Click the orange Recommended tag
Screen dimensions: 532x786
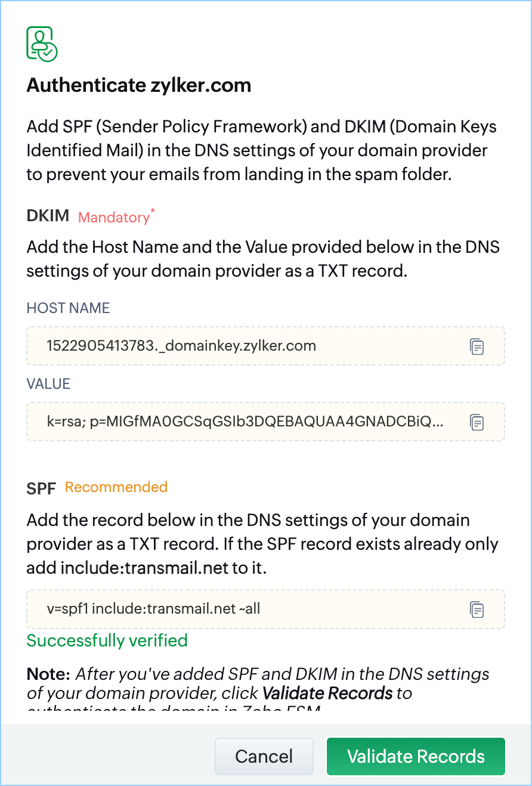(x=116, y=487)
